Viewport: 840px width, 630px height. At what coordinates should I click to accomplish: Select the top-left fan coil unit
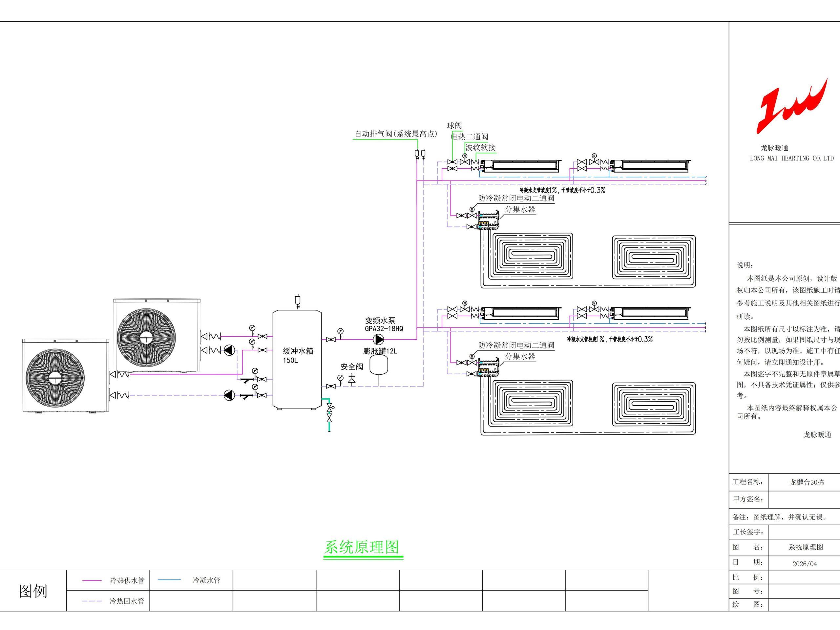click(x=521, y=166)
